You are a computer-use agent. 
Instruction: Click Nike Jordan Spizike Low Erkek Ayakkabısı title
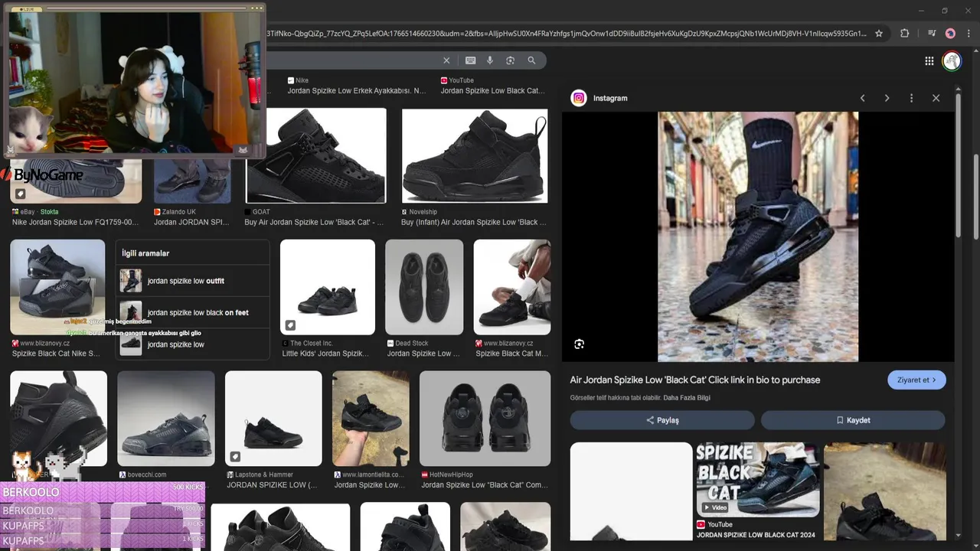coord(356,91)
